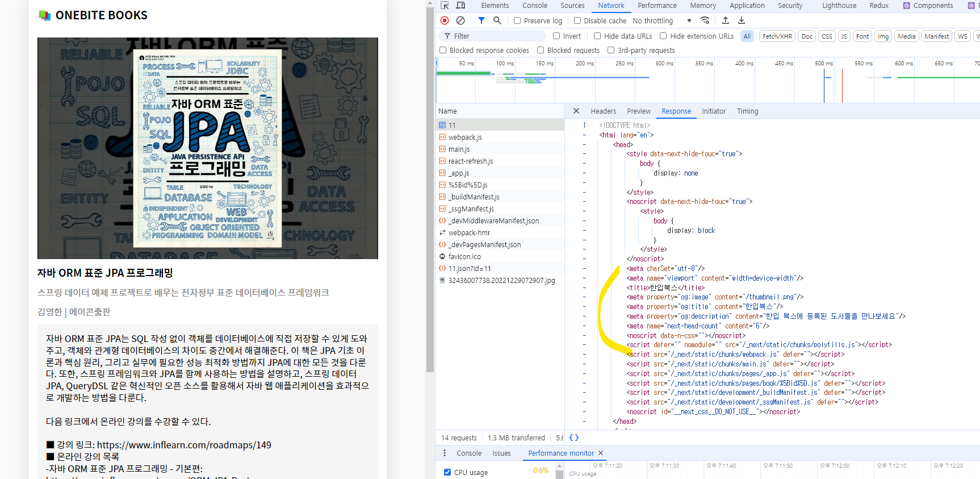Filter requests by Doc type
This screenshot has width=980, height=479.
(x=807, y=36)
